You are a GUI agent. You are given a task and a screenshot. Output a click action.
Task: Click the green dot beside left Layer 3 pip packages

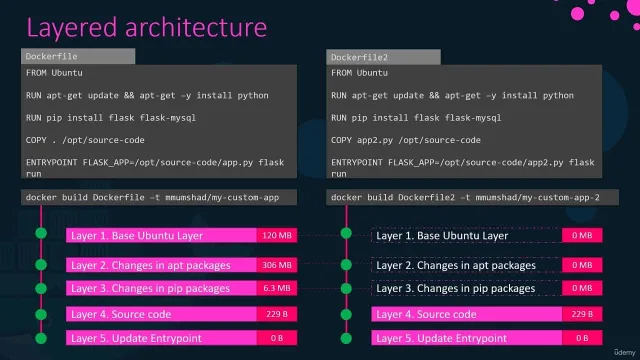click(x=41, y=288)
